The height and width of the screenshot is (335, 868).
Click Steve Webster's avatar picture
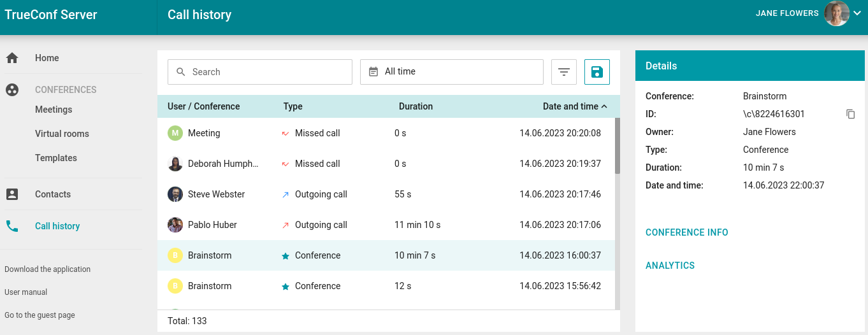pyautogui.click(x=175, y=194)
